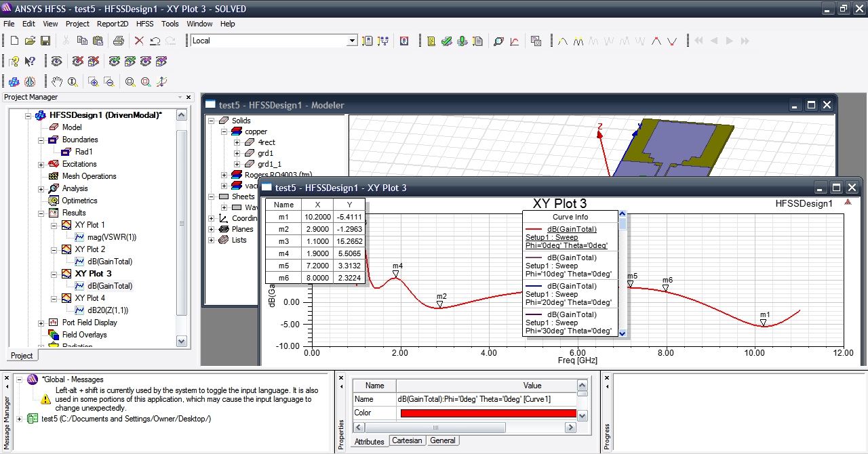Click the red-tipped maximum marker icon

[x=656, y=41]
